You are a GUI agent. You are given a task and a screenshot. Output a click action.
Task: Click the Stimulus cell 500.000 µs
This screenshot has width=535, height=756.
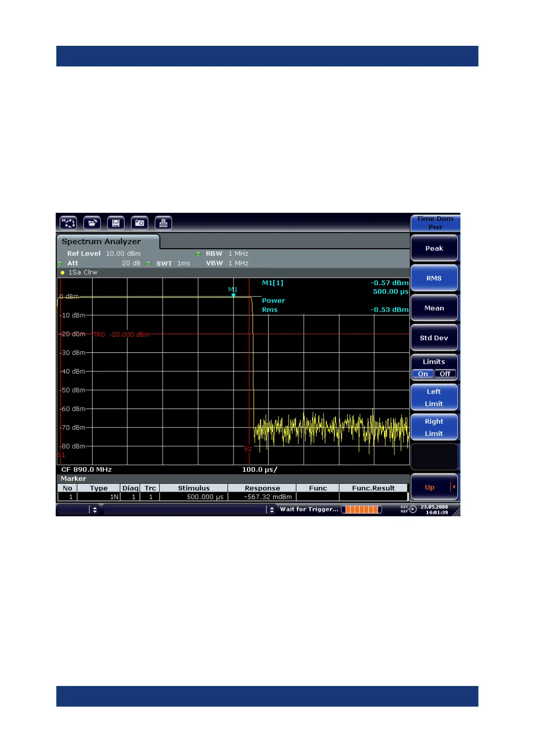(x=194, y=497)
